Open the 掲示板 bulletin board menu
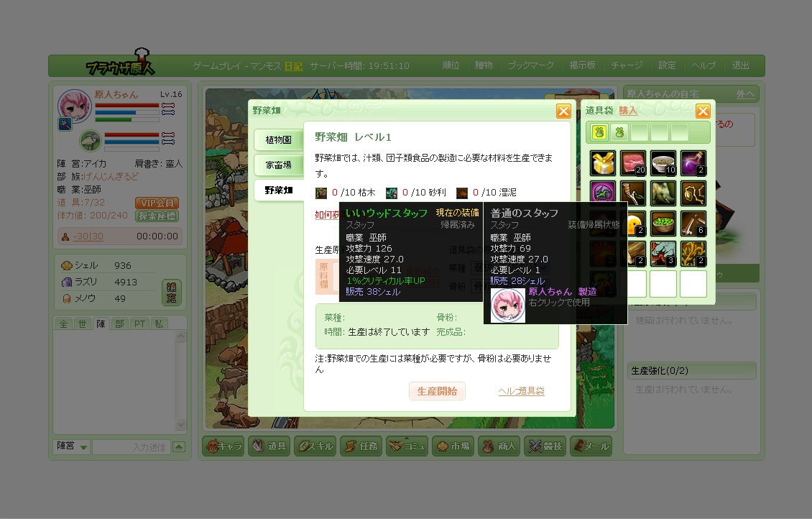The image size is (812, 519). 583,65
